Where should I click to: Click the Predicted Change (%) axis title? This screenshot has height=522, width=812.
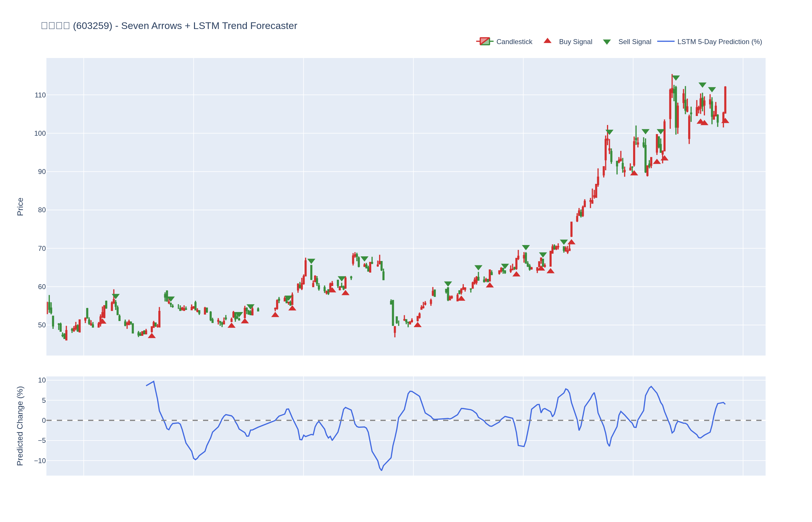pyautogui.click(x=20, y=426)
